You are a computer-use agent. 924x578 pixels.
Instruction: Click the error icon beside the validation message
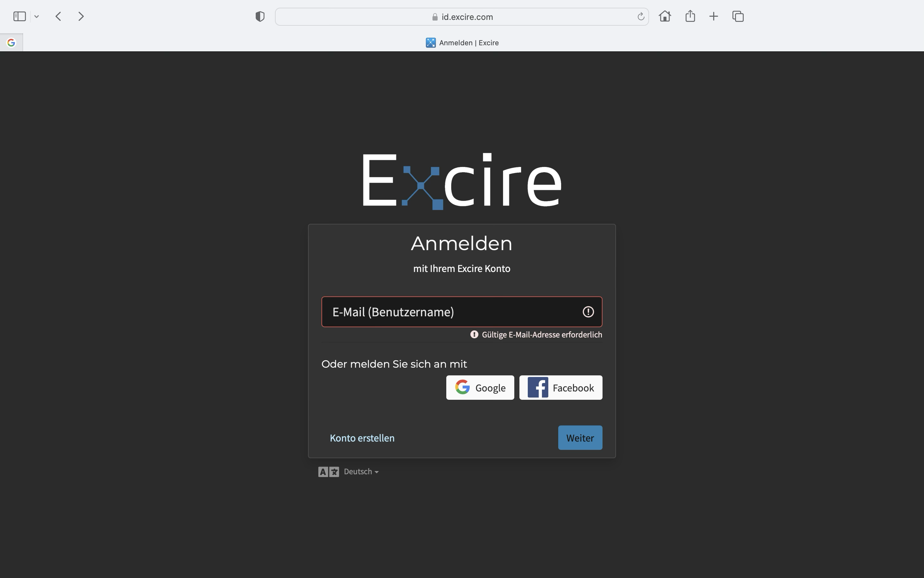click(474, 335)
